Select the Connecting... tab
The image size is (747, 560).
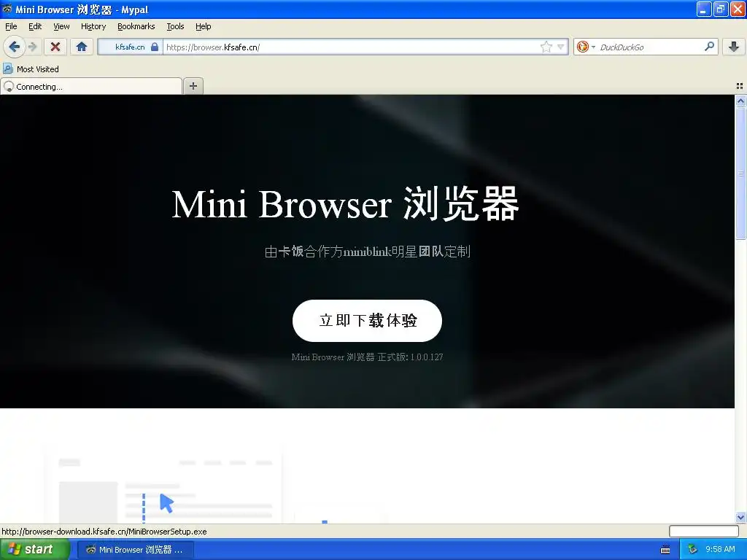click(x=91, y=86)
